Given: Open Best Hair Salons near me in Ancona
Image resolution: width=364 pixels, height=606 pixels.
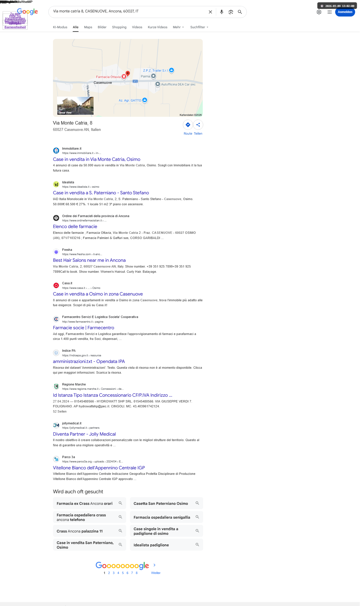Looking at the screenshot, I should (89, 260).
